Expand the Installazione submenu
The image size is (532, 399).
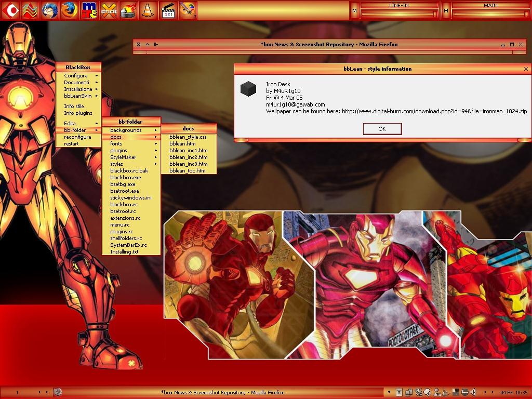pos(78,89)
